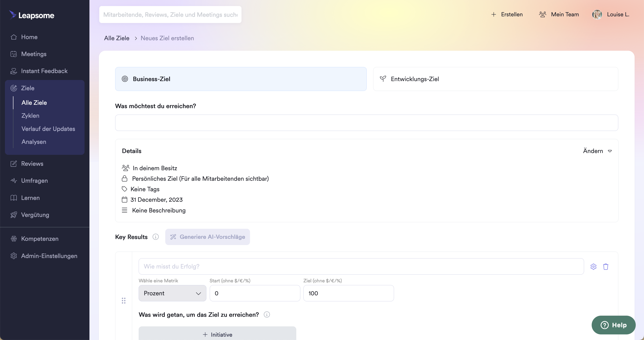Image resolution: width=644 pixels, height=340 pixels.
Task: Click the Lernen book icon
Action: click(14, 198)
